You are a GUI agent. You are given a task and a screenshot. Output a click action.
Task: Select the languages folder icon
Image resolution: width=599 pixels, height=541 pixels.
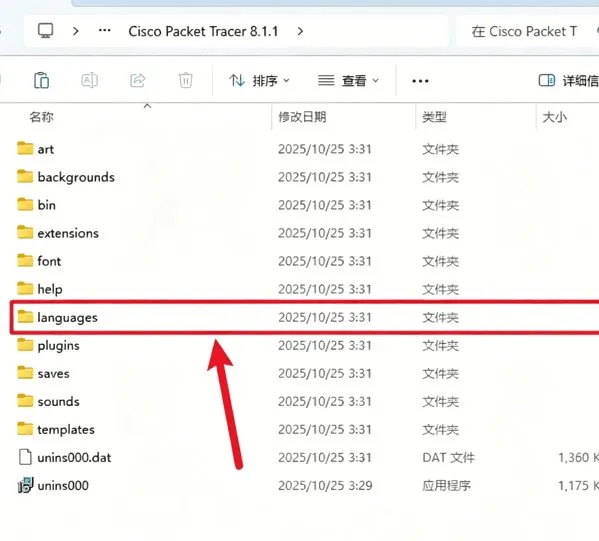click(25, 317)
